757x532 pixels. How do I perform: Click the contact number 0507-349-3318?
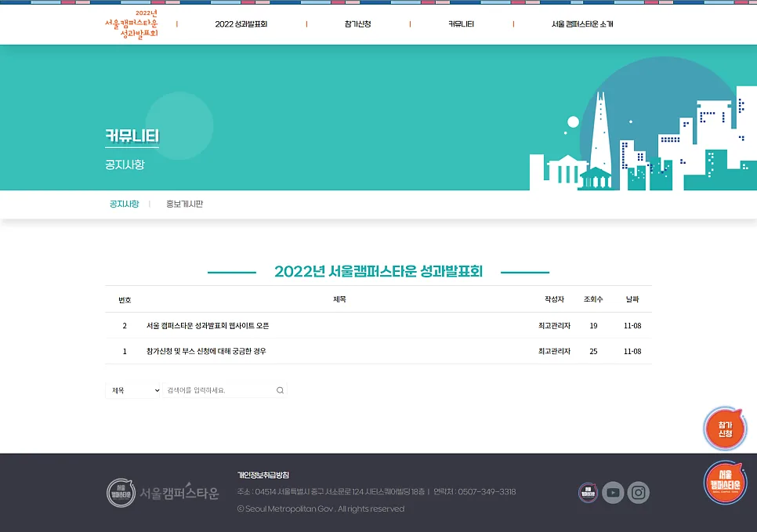(487, 492)
